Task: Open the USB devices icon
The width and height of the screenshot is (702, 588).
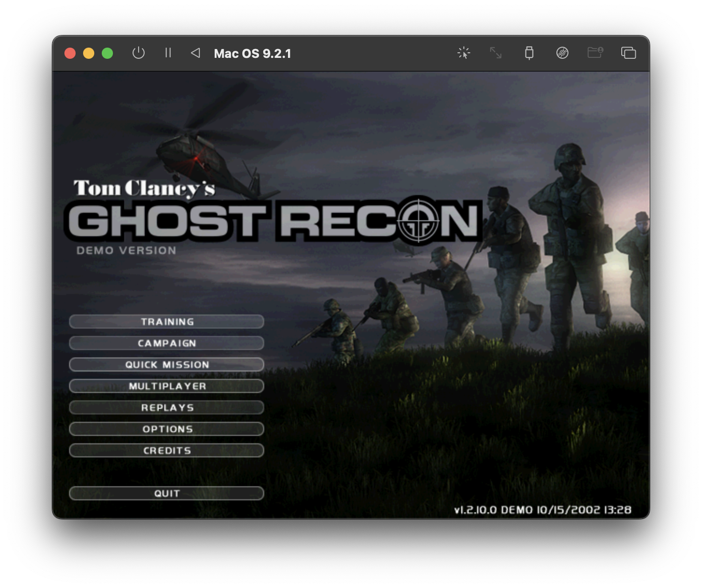Action: [529, 53]
